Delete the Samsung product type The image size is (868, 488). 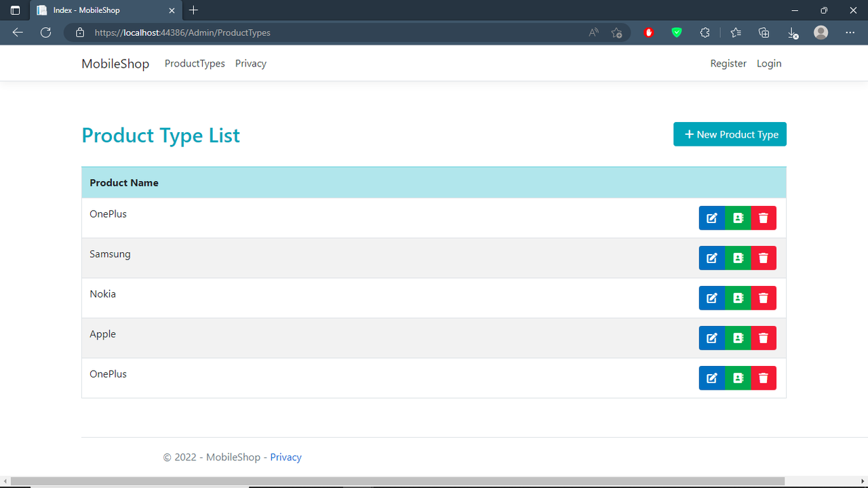pos(764,258)
